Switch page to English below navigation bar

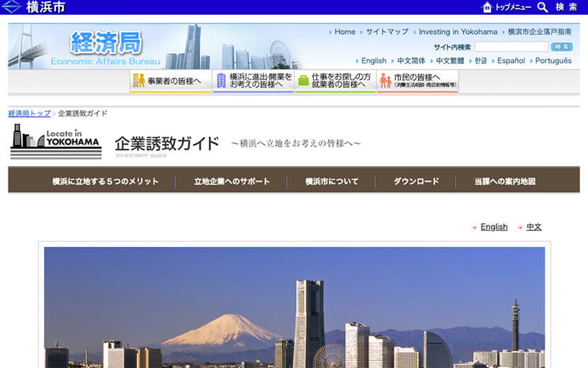pos(494,227)
